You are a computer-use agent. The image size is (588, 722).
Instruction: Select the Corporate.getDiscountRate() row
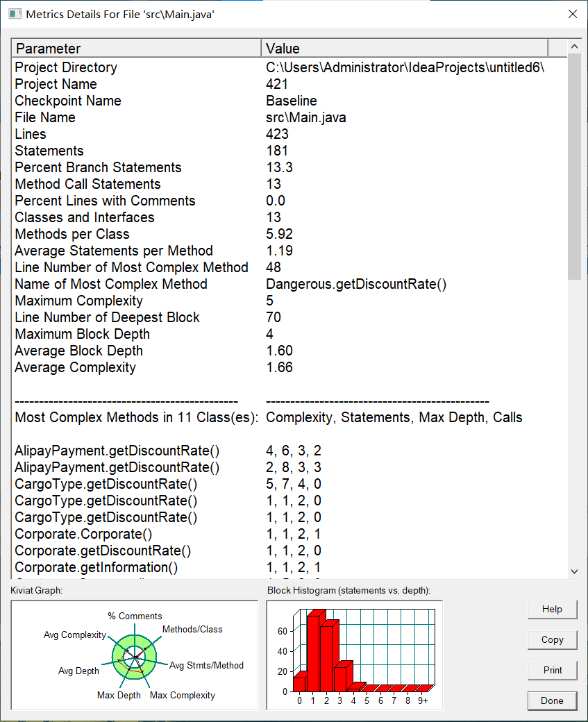289,551
